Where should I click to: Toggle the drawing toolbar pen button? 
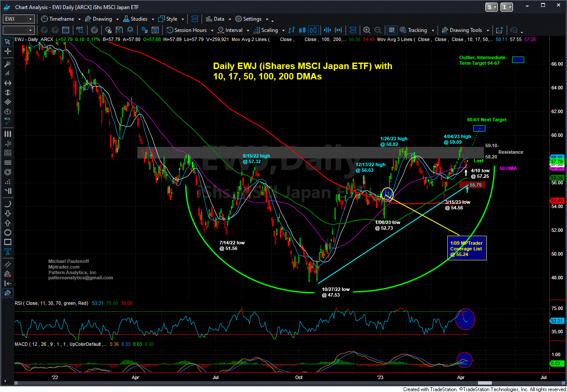(x=8, y=293)
